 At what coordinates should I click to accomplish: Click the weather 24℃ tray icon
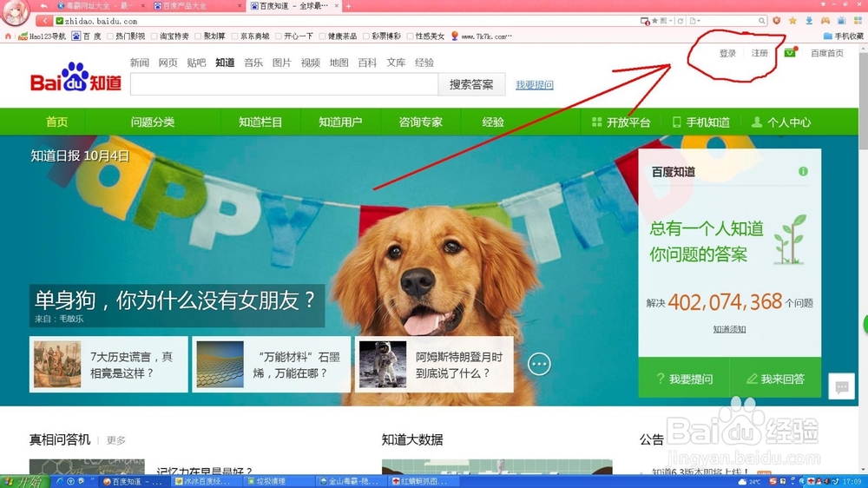[x=750, y=481]
